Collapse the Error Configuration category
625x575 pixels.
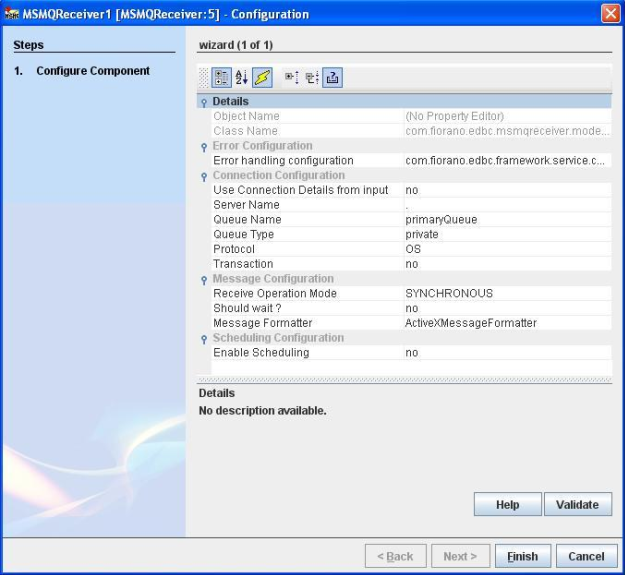tap(204, 147)
